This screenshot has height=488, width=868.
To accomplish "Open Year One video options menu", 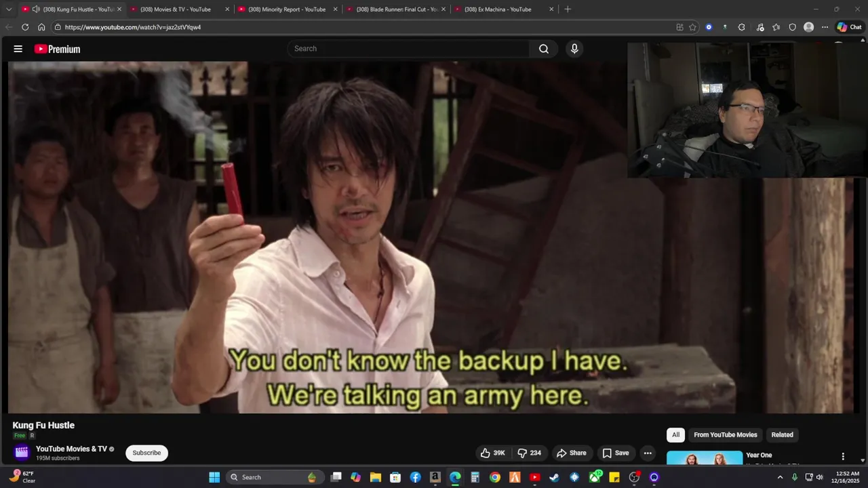I will point(843,457).
